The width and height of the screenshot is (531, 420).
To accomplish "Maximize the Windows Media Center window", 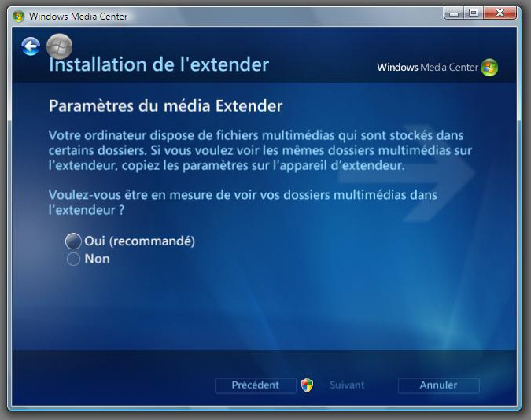I will [x=474, y=13].
